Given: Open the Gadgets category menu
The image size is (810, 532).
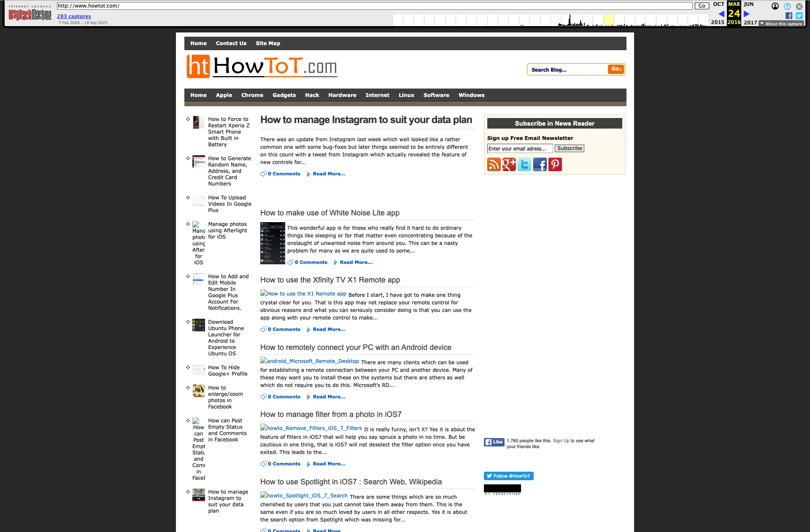Looking at the screenshot, I should 284,95.
